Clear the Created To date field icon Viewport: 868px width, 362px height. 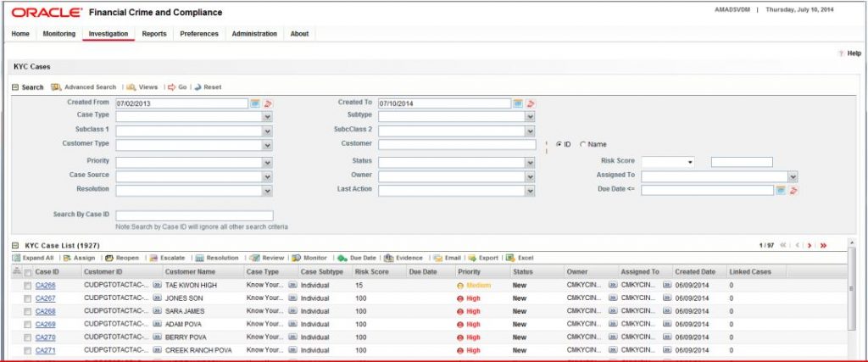click(531, 103)
